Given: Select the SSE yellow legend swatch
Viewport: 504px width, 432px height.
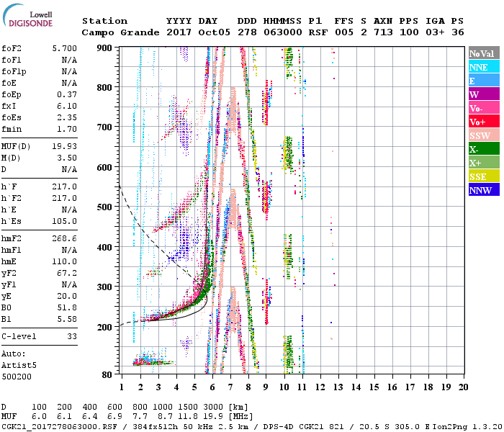Looking at the screenshot, I should point(484,176).
